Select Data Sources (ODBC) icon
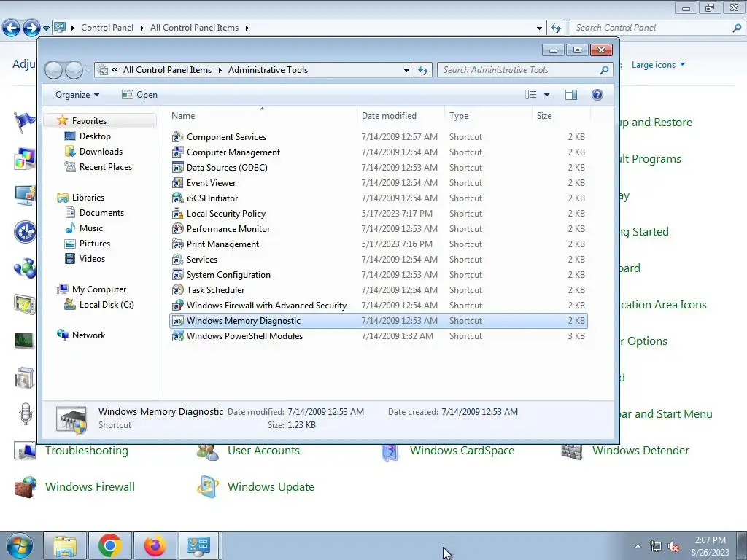Viewport: 747px width, 560px height. click(178, 168)
